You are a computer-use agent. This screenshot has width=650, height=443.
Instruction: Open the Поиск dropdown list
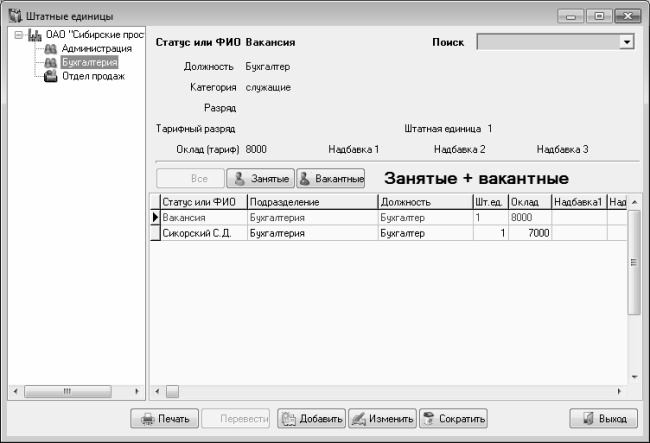[x=627, y=42]
